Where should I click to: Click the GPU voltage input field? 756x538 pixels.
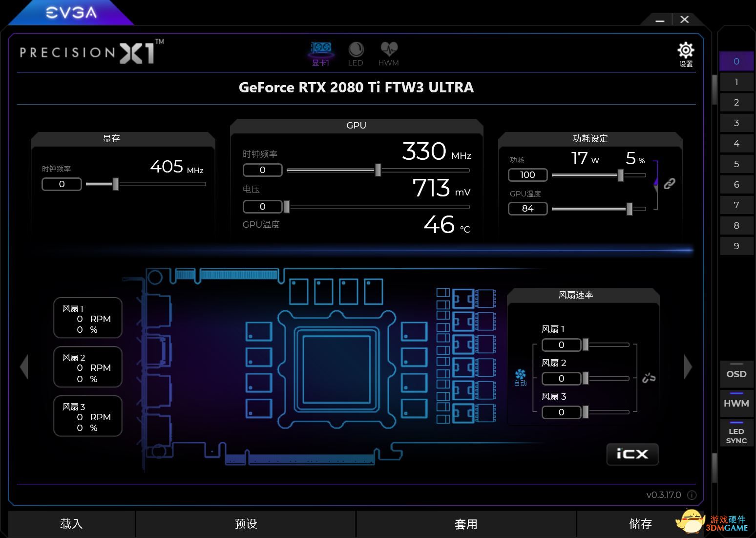[263, 207]
